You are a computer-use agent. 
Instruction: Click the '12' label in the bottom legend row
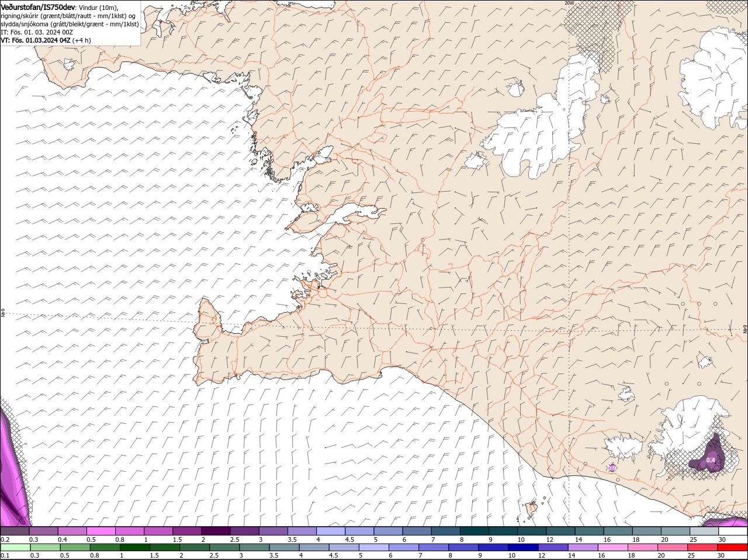coord(543,556)
